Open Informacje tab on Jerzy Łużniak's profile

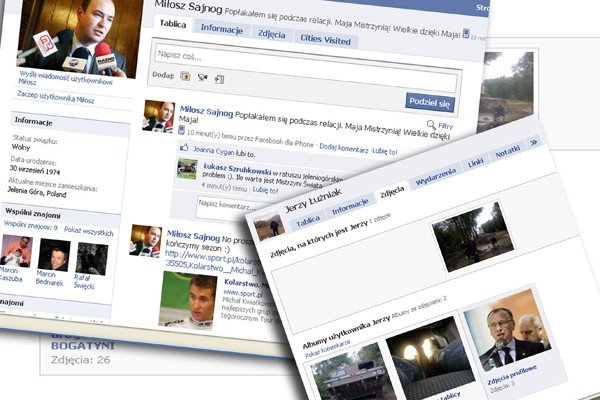349,206
